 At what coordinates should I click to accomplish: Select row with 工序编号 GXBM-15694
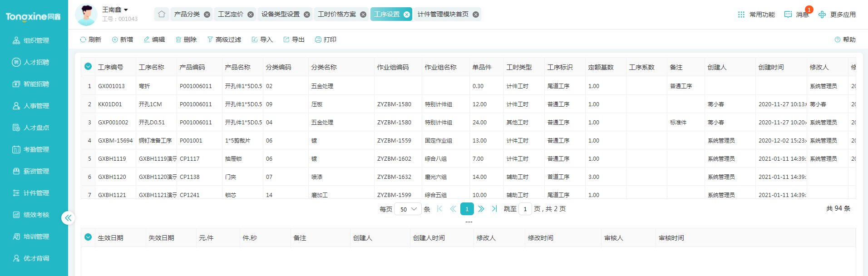click(x=115, y=141)
